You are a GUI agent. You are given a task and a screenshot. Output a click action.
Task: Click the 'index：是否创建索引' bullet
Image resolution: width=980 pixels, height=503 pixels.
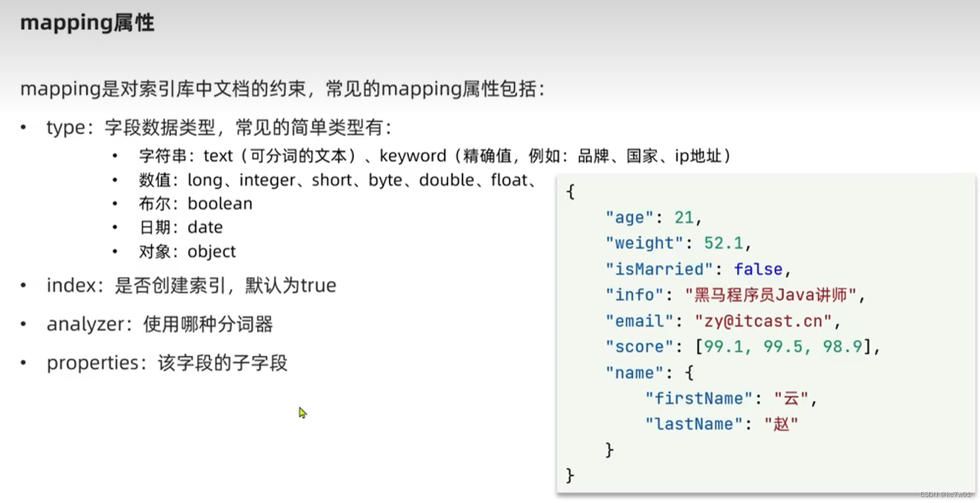click(x=192, y=285)
